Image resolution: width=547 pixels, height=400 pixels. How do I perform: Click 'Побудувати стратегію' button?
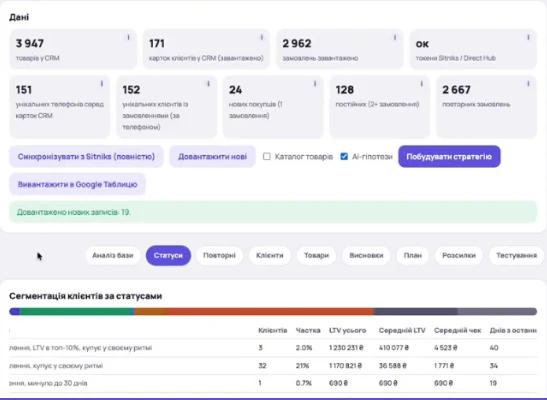coord(449,157)
